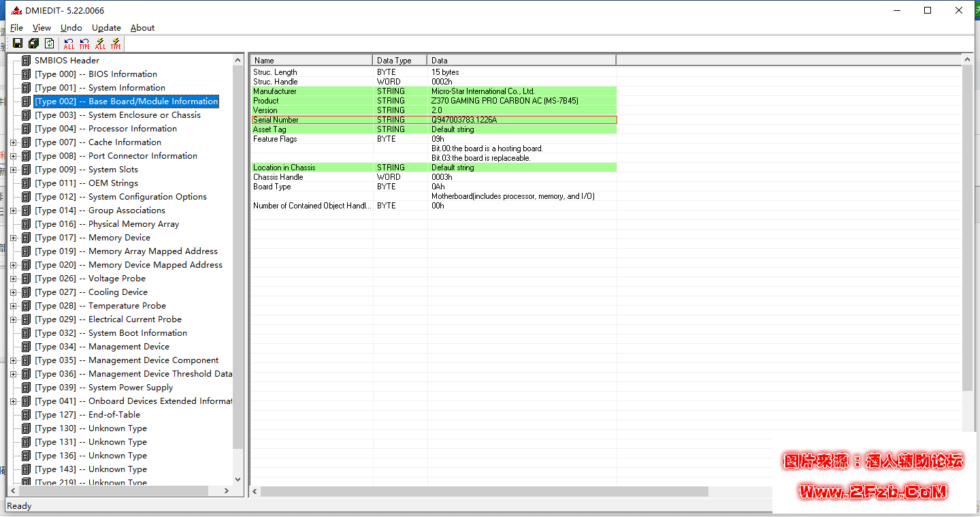Expand the Type 007 Cache Information node

pos(14,142)
